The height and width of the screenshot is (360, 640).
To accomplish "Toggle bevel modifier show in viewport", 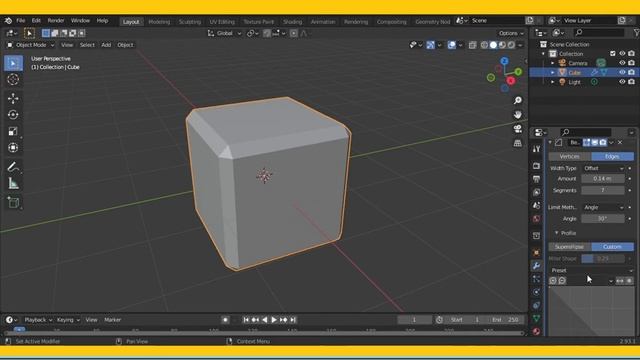I will click(x=595, y=142).
